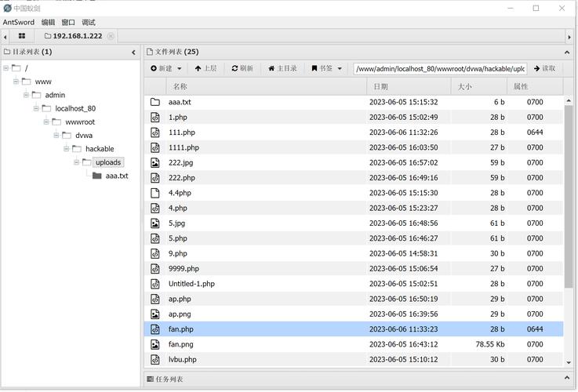
Task: Collapse the directory list panel arrow
Action: click(133, 53)
